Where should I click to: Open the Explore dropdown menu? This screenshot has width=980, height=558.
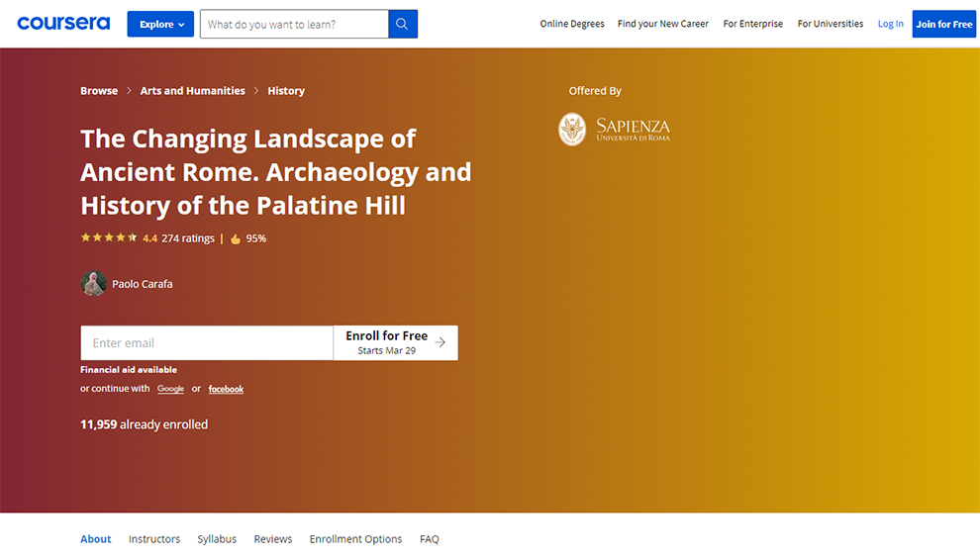coord(160,24)
